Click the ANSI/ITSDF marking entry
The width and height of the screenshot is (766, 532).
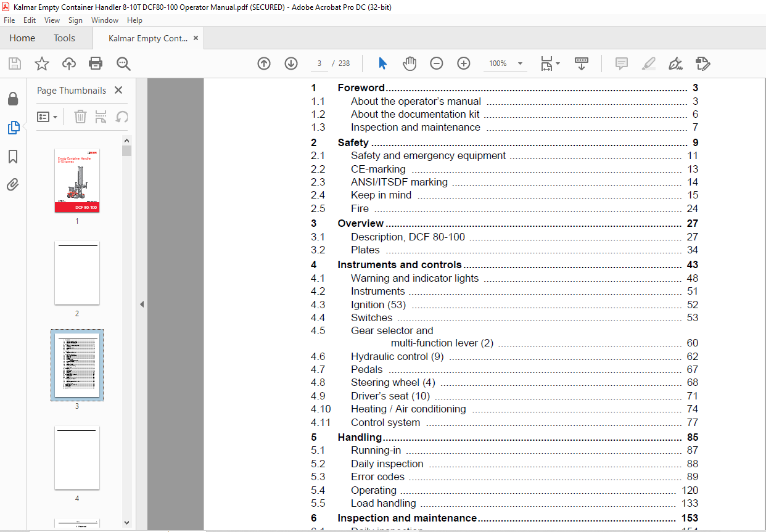(399, 182)
